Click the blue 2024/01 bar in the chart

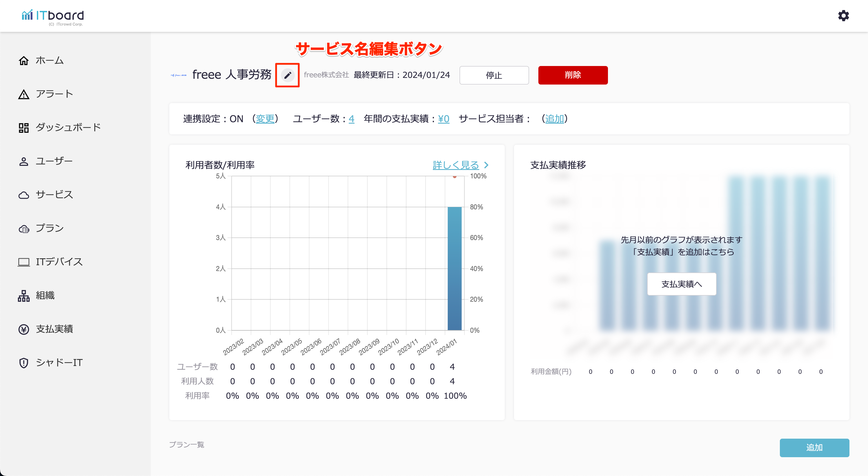coord(454,269)
